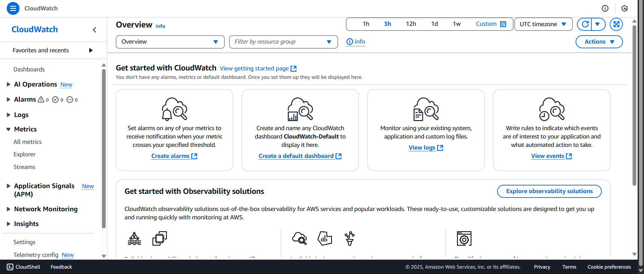This screenshot has width=644, height=274.
Task: Click the sidebar navigation scrollbar
Action: coord(104,148)
